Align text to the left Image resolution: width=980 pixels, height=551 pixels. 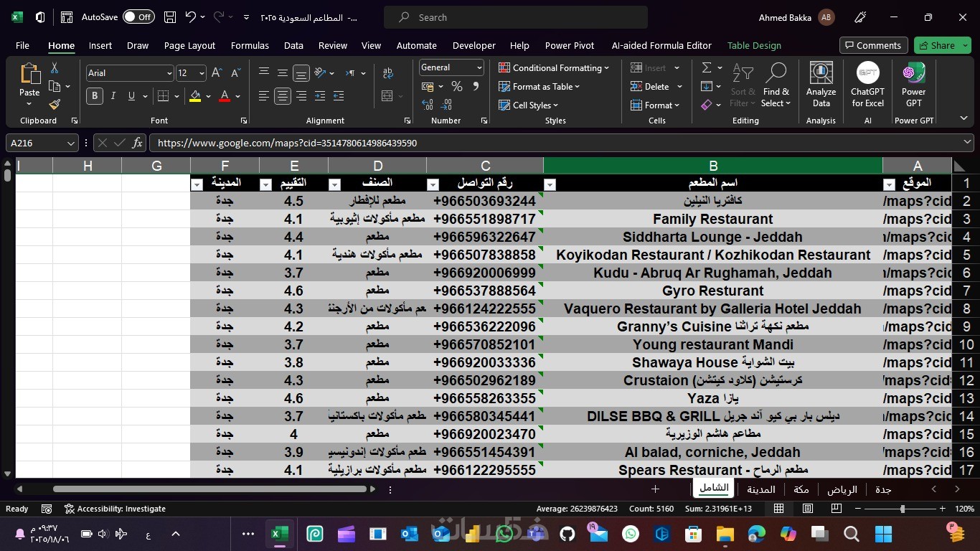click(x=264, y=95)
